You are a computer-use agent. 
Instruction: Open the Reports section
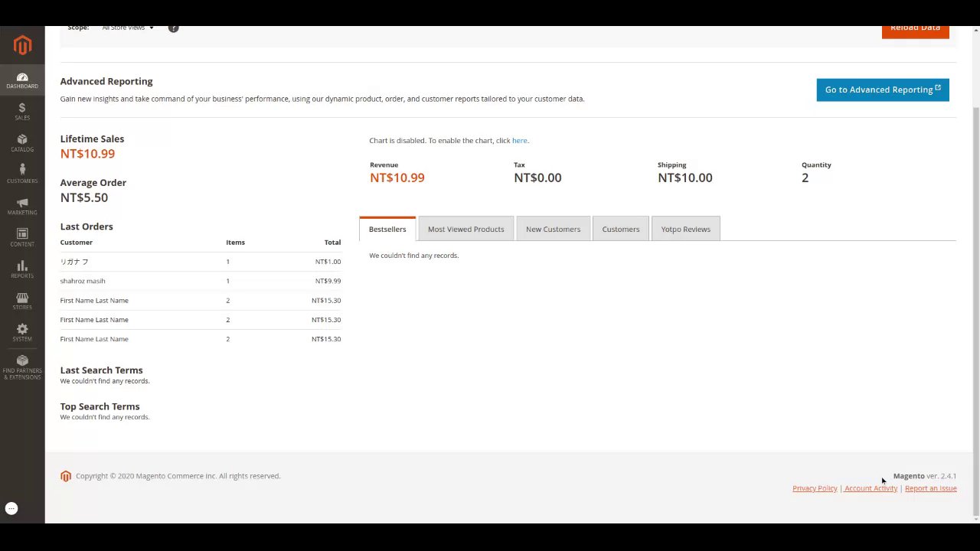[x=22, y=269]
